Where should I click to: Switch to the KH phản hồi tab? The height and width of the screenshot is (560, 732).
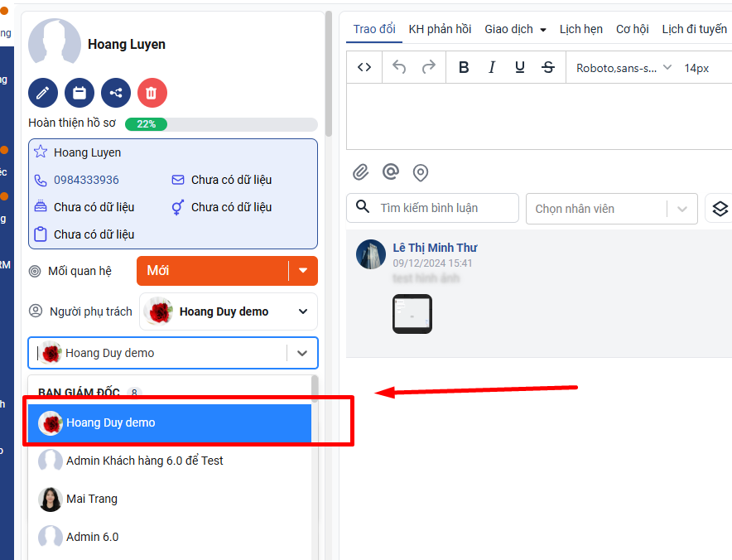[440, 29]
